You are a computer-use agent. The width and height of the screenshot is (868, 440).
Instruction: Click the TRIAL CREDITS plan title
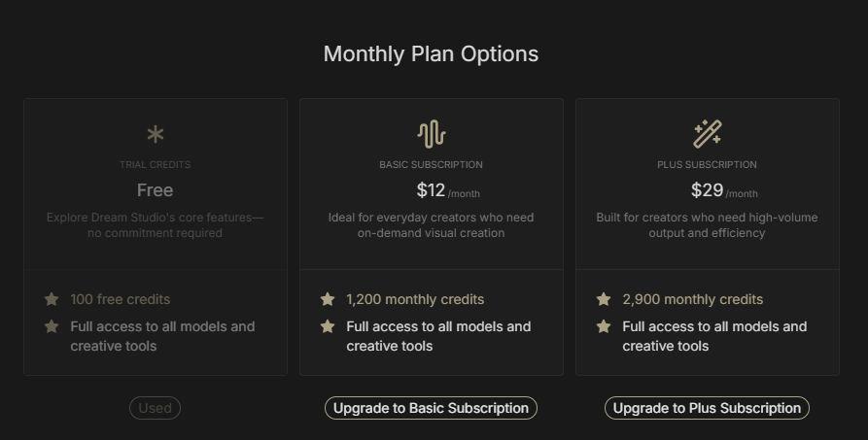(155, 165)
